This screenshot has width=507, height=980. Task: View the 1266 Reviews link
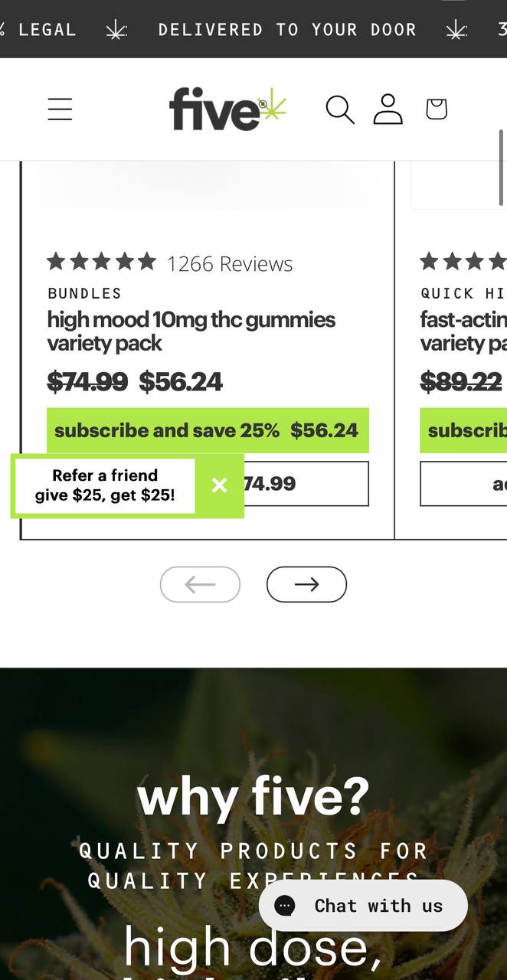(x=230, y=264)
